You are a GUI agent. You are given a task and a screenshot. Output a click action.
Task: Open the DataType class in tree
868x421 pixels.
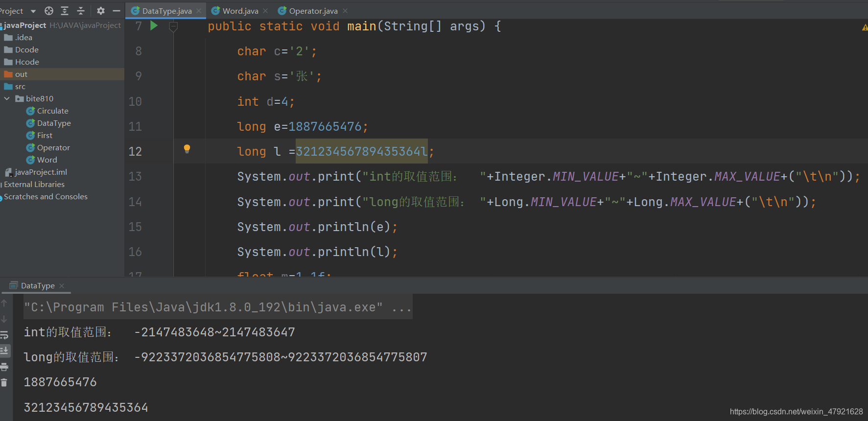pyautogui.click(x=54, y=123)
